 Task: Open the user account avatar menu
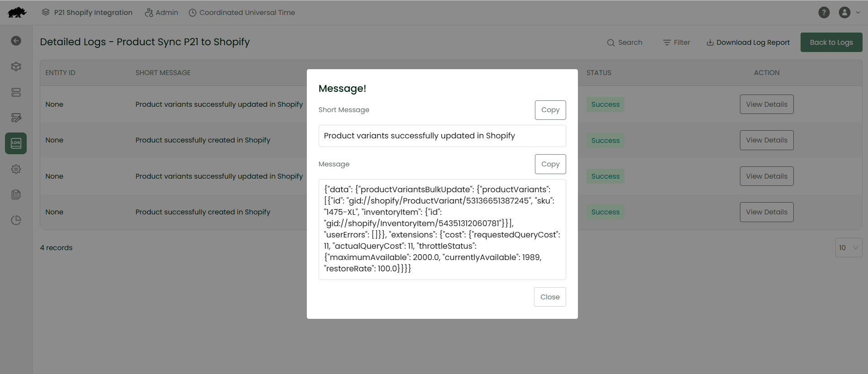pos(849,13)
